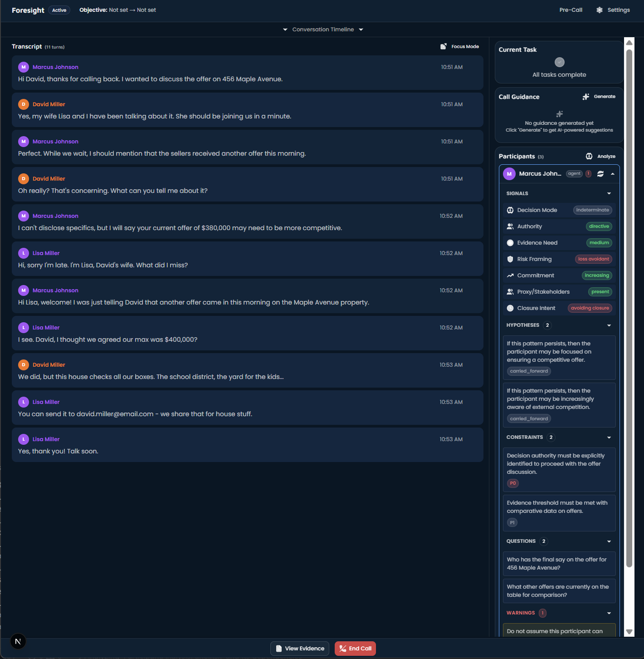Click the Generate sparkle icon in Call Guidance
This screenshot has height=659, width=644.
(x=586, y=97)
